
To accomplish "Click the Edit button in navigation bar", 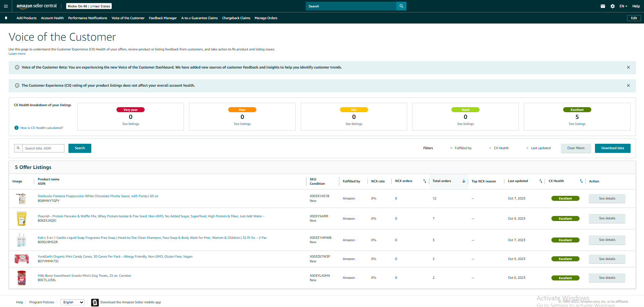I will click(634, 18).
